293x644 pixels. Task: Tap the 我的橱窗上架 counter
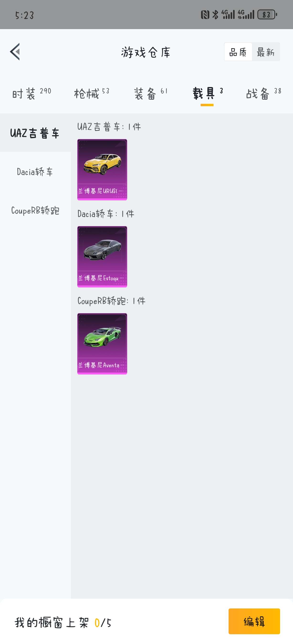tap(63, 623)
